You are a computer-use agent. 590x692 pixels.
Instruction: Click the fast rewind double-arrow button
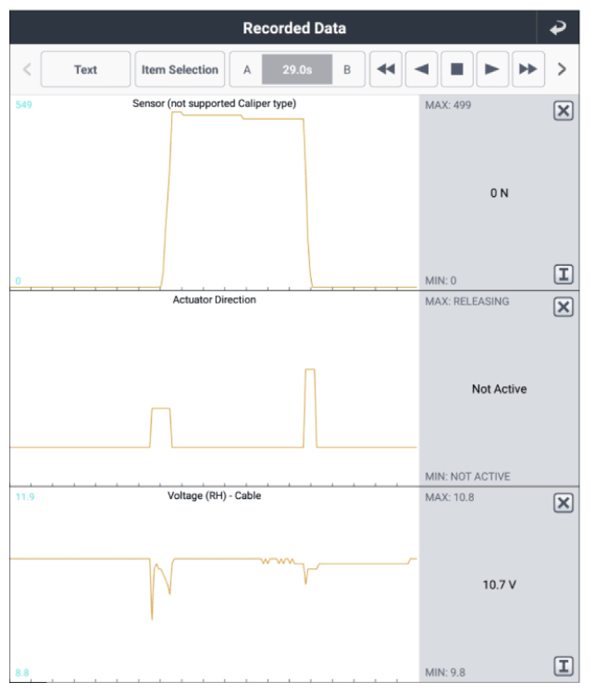coord(386,69)
